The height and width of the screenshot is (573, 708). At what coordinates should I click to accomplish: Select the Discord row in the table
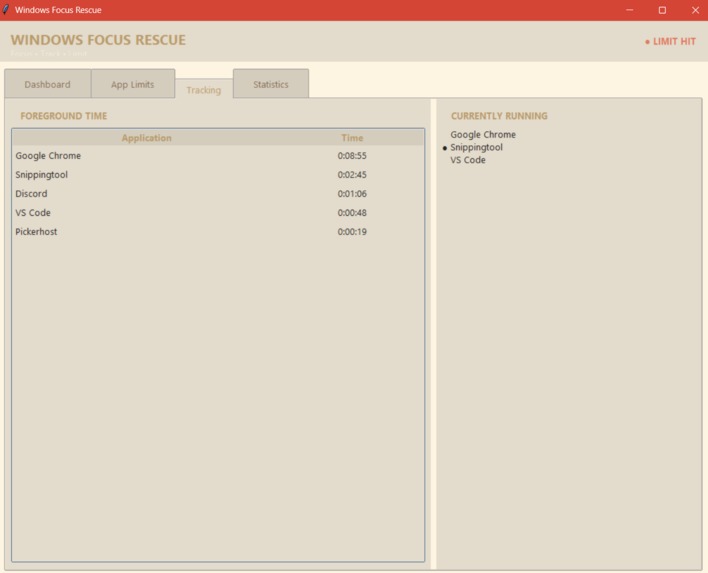(218, 194)
